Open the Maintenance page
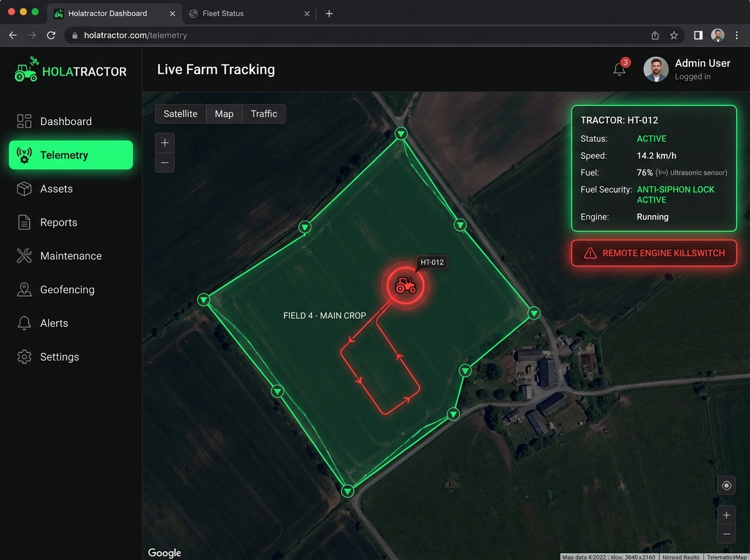The width and height of the screenshot is (750, 560). click(x=71, y=256)
